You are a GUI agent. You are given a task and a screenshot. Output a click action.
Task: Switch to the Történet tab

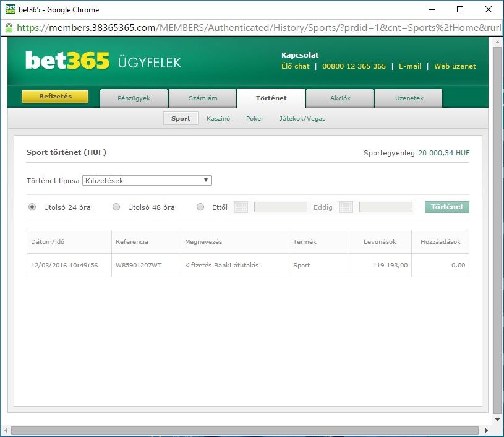(271, 98)
